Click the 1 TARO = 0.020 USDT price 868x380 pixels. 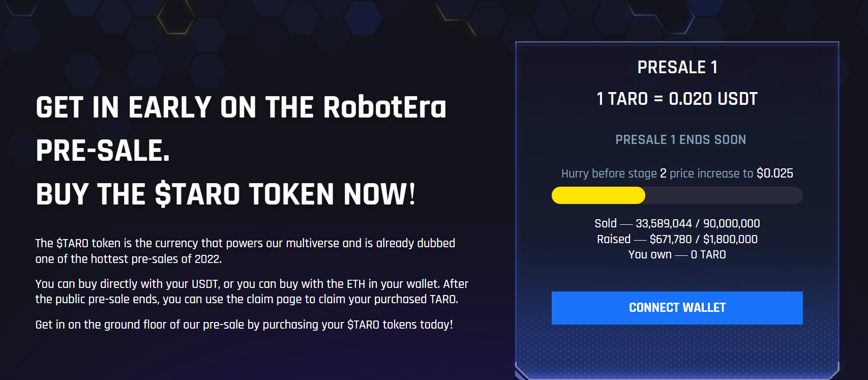click(677, 99)
